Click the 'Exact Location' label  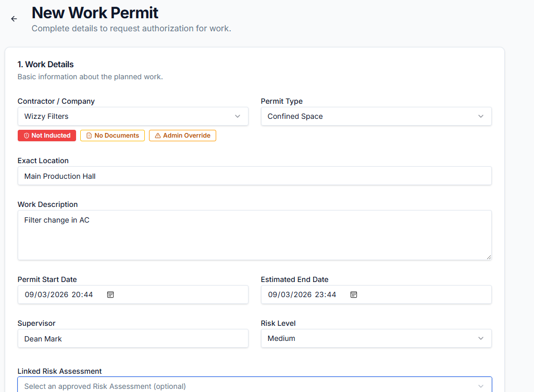pyautogui.click(x=43, y=161)
